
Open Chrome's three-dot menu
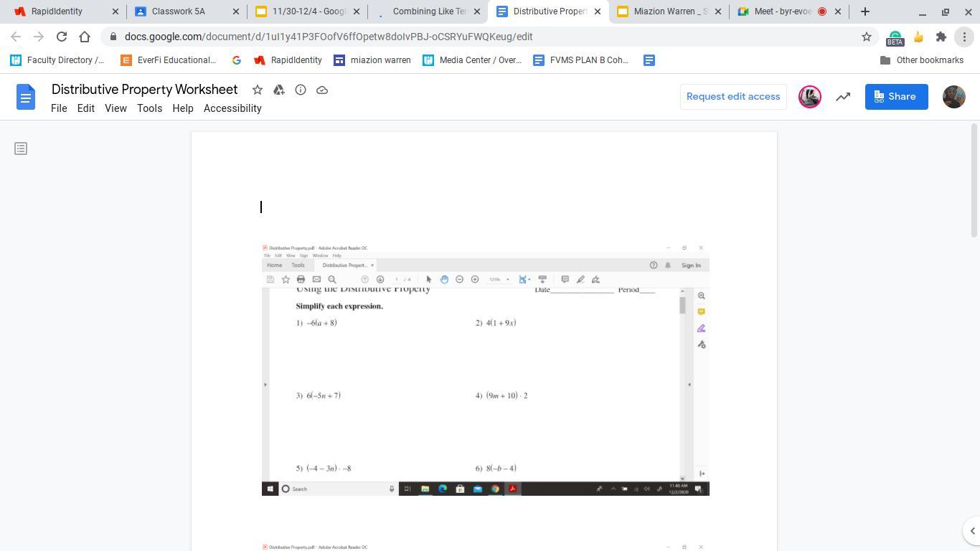[964, 37]
